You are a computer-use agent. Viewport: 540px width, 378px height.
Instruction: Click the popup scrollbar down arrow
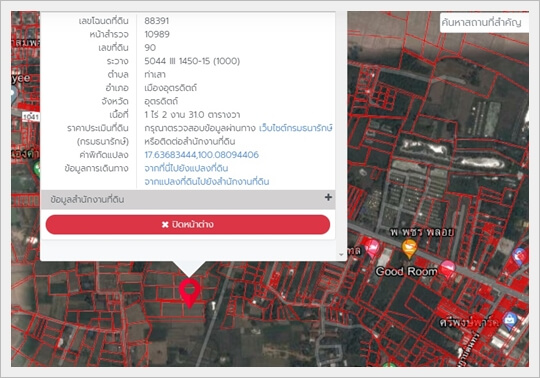(341, 254)
